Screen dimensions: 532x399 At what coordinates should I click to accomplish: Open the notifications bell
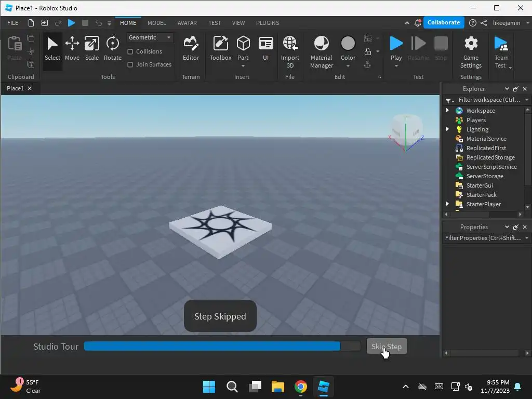click(x=418, y=23)
